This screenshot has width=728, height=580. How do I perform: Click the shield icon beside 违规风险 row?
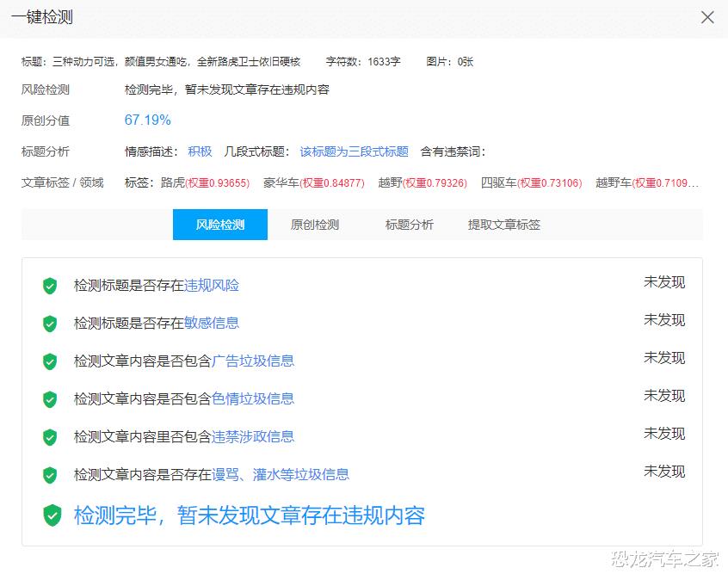(50, 286)
